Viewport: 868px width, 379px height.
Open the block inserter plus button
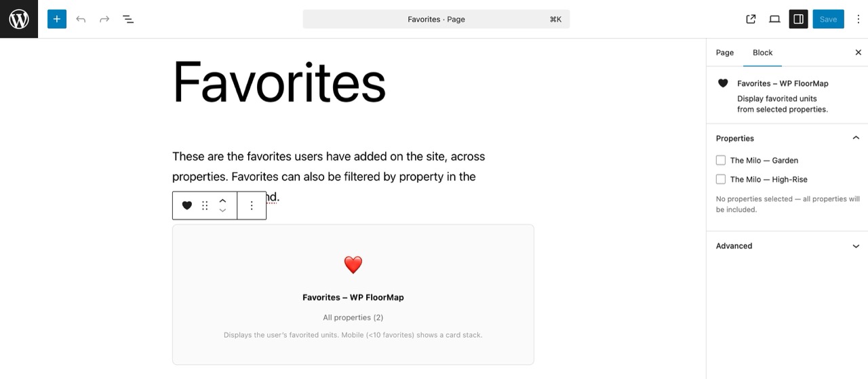click(57, 19)
